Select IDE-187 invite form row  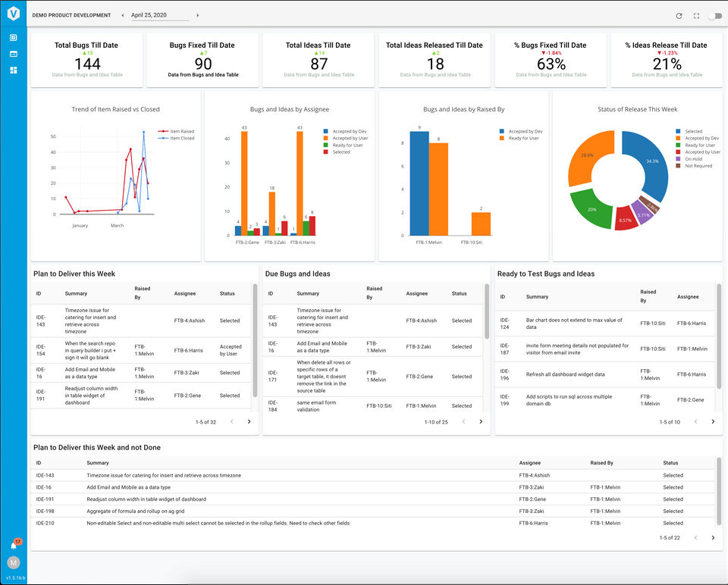click(605, 349)
